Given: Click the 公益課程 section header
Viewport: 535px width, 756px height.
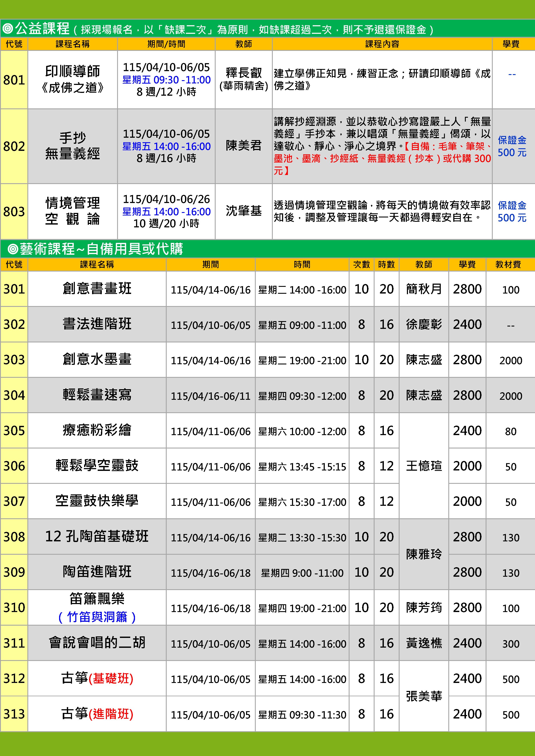Looking at the screenshot, I should click(x=42, y=29).
